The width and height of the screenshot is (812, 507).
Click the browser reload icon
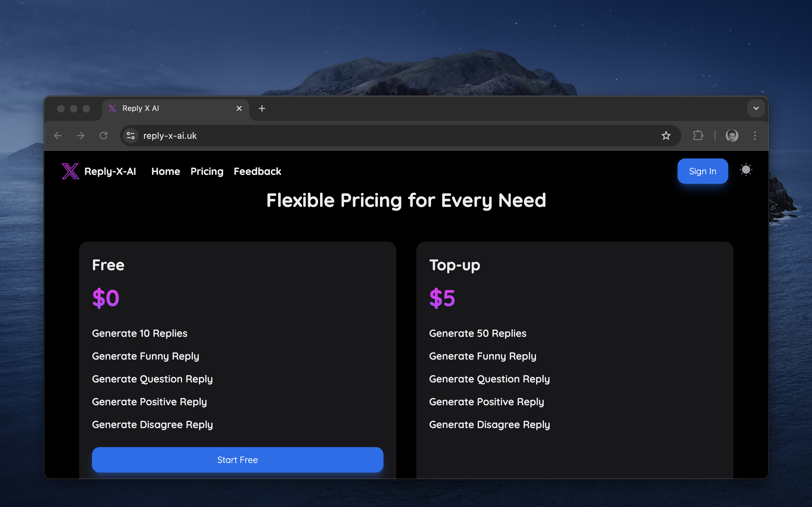[x=103, y=136]
